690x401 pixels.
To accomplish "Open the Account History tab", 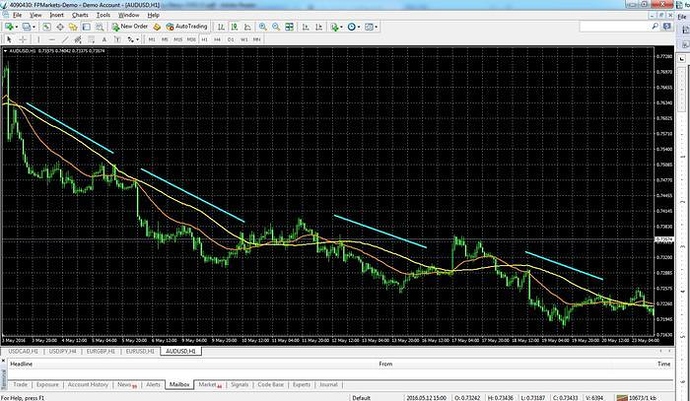I will (88, 385).
